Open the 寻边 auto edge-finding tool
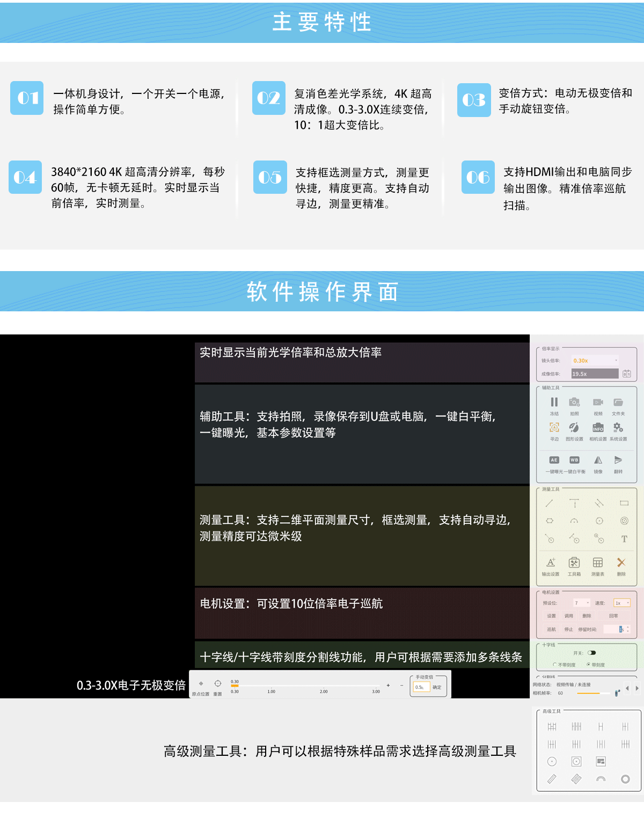The height and width of the screenshot is (817, 644). point(554,427)
